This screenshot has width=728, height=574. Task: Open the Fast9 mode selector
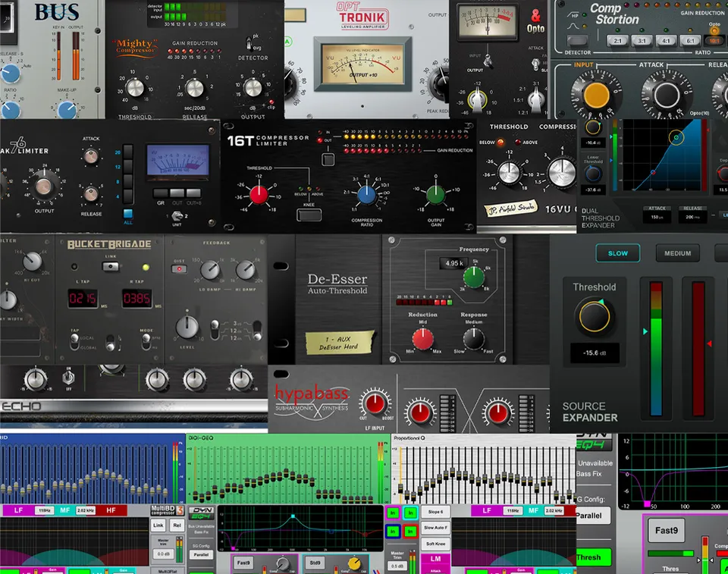tap(243, 563)
